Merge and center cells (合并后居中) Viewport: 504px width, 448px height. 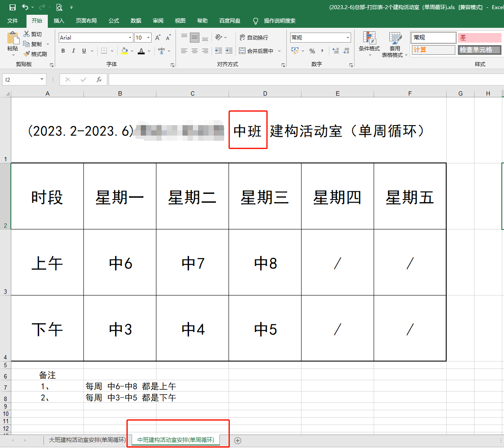[x=256, y=51]
